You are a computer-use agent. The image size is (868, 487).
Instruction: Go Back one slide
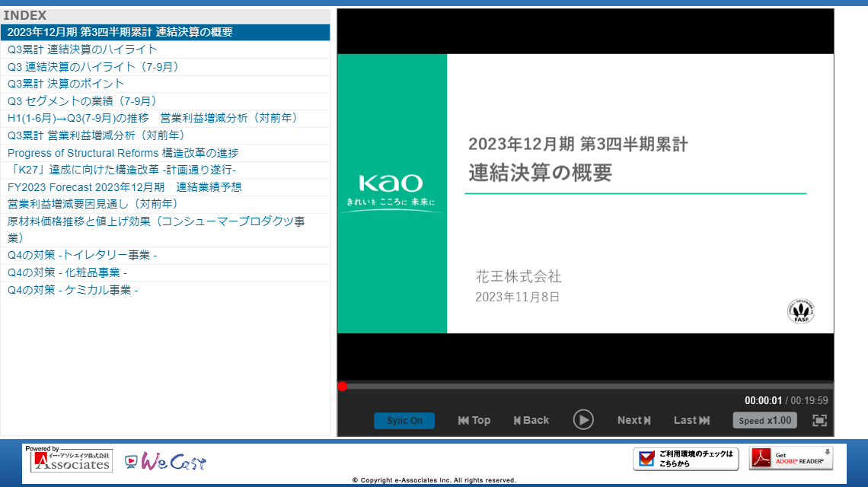point(531,420)
